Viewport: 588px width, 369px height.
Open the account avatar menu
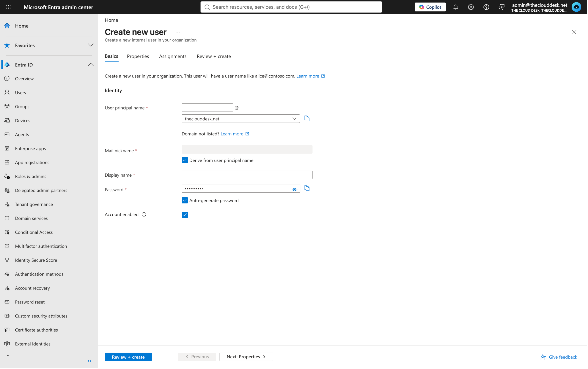[576, 7]
